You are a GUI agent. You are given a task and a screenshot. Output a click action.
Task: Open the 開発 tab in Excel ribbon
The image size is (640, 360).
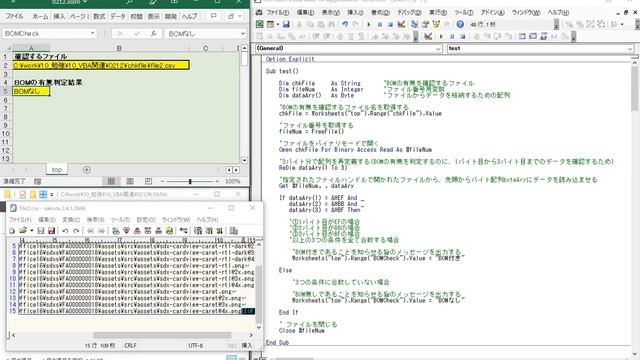pyautogui.click(x=171, y=16)
